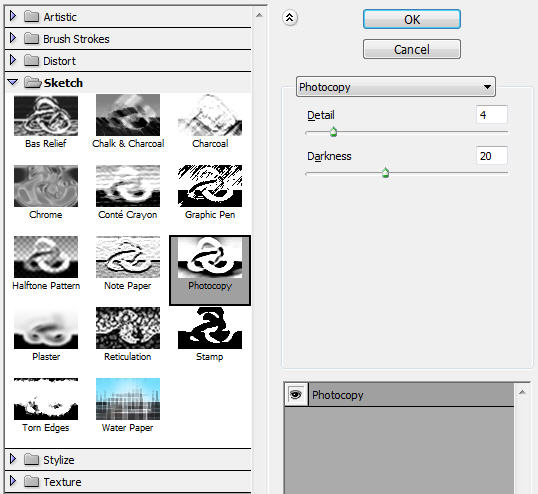Expand the Artistic filter category triangle
This screenshot has height=494, width=538.
[x=13, y=16]
